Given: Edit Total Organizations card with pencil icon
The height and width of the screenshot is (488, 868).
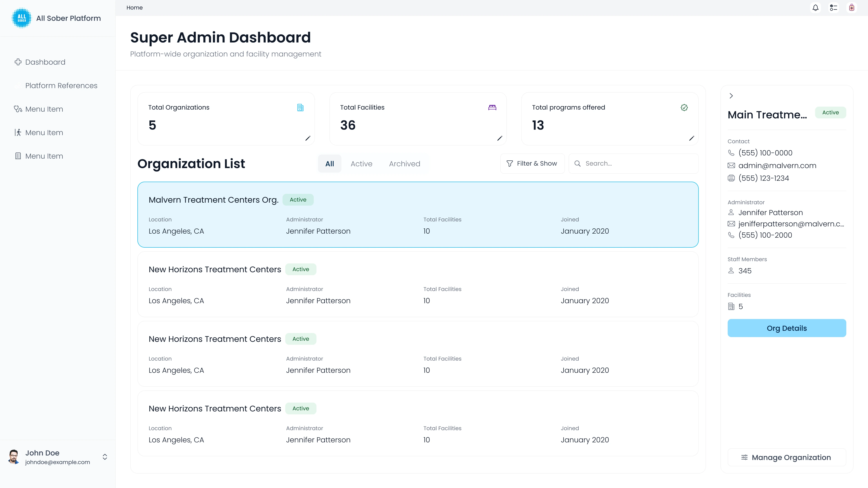Looking at the screenshot, I should (x=308, y=138).
